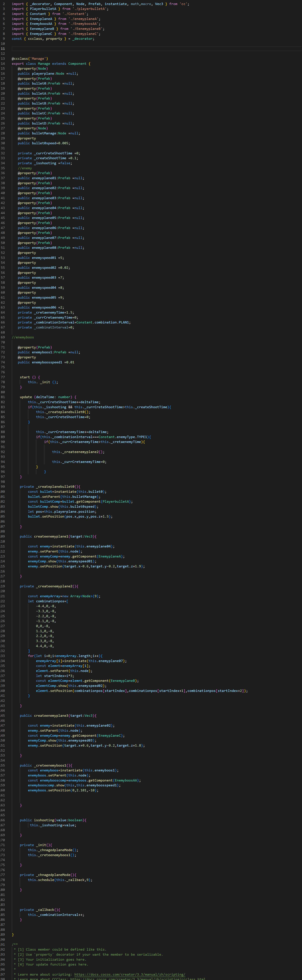Click comment "[3] Your initialization goes here."
302x980 pixels.
tap(52, 959)
